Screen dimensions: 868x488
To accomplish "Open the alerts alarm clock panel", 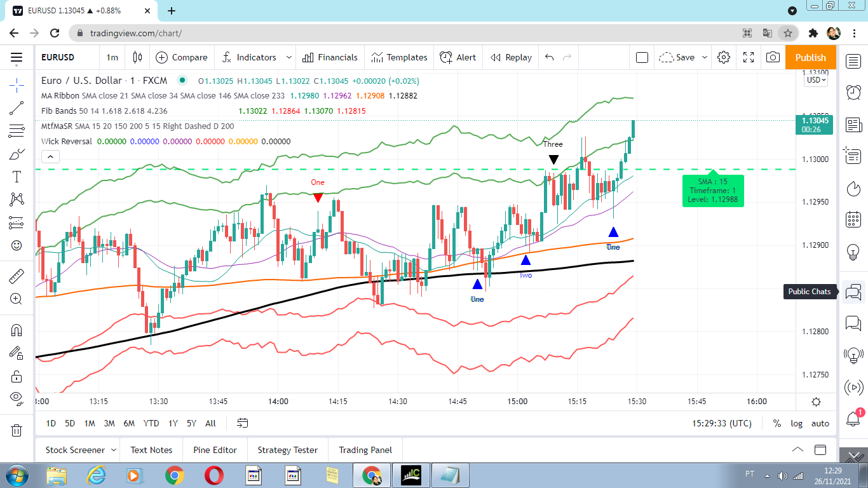I will tap(853, 93).
